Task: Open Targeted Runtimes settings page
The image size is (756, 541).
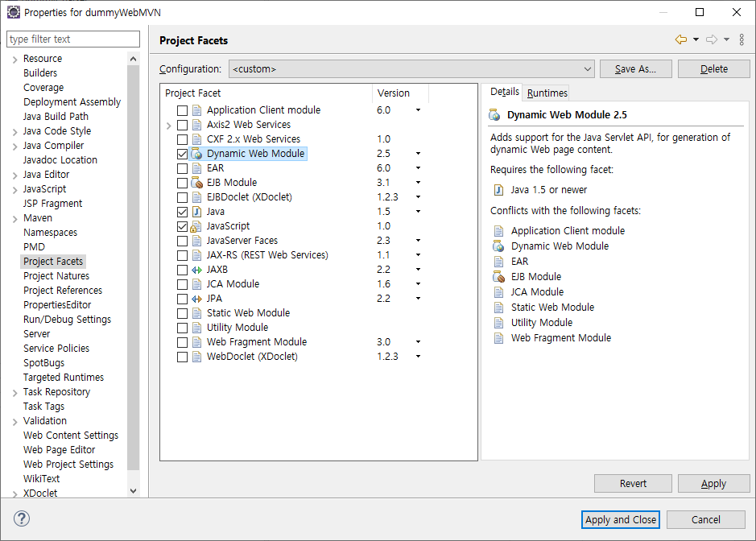Action: (x=64, y=378)
